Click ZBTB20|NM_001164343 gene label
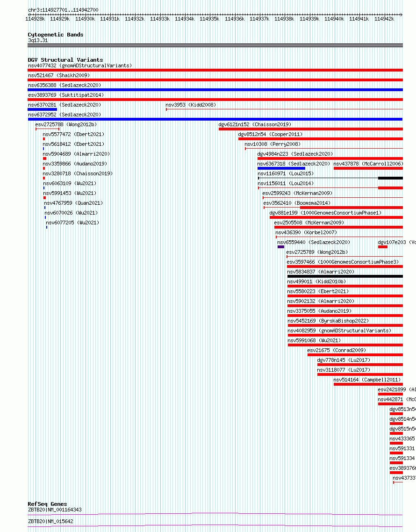This screenshot has width=416, height=532. [x=55, y=510]
